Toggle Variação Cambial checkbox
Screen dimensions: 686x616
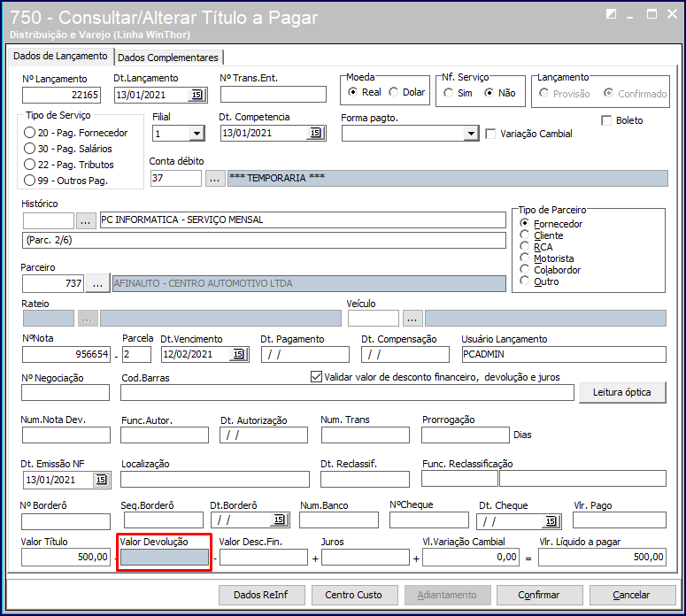tap(491, 134)
